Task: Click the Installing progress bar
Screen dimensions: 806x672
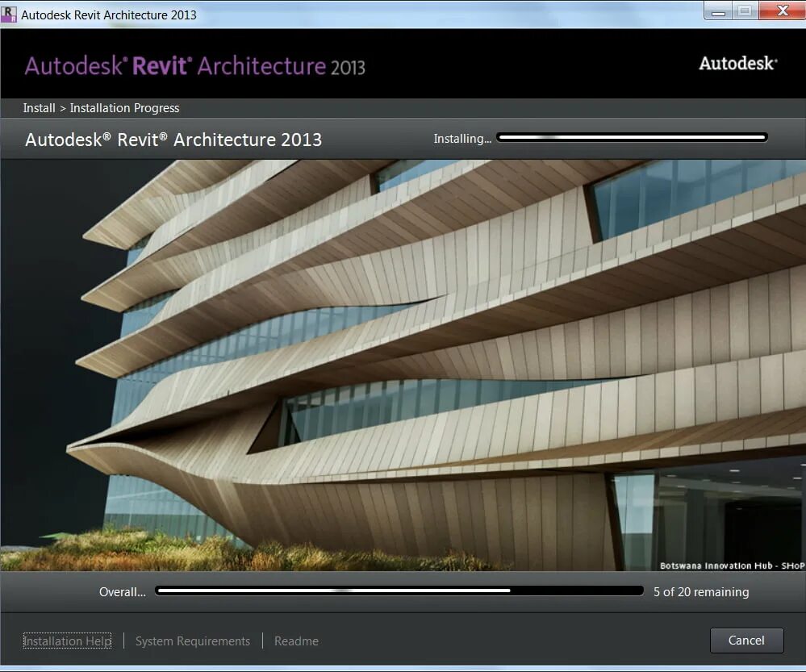Action: 633,137
